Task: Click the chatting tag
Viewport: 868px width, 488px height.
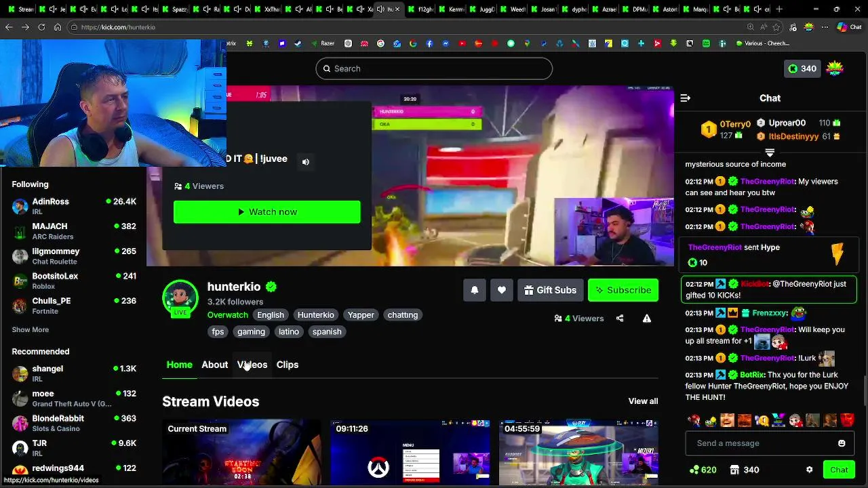Action: pyautogui.click(x=403, y=315)
